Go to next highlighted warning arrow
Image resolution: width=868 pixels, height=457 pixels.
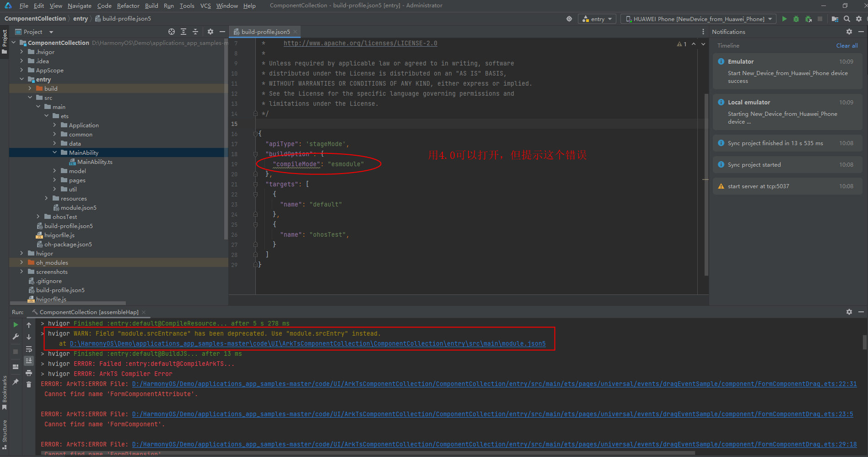[703, 44]
